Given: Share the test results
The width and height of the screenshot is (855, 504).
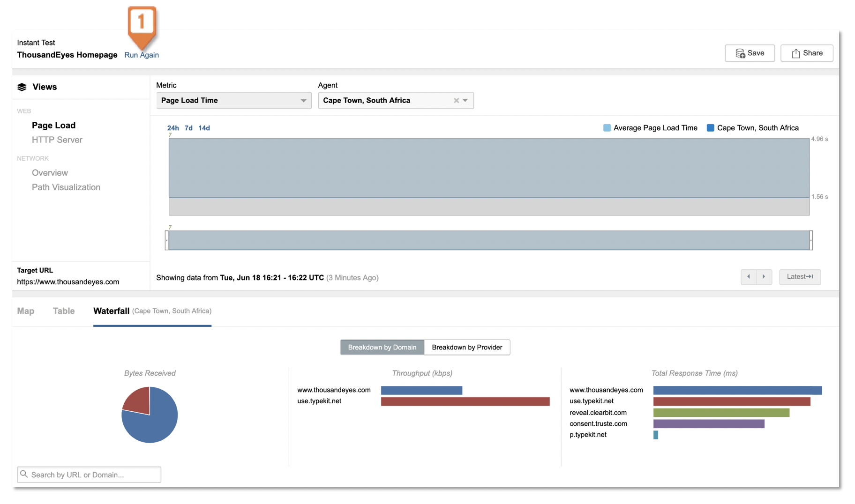Looking at the screenshot, I should point(807,53).
